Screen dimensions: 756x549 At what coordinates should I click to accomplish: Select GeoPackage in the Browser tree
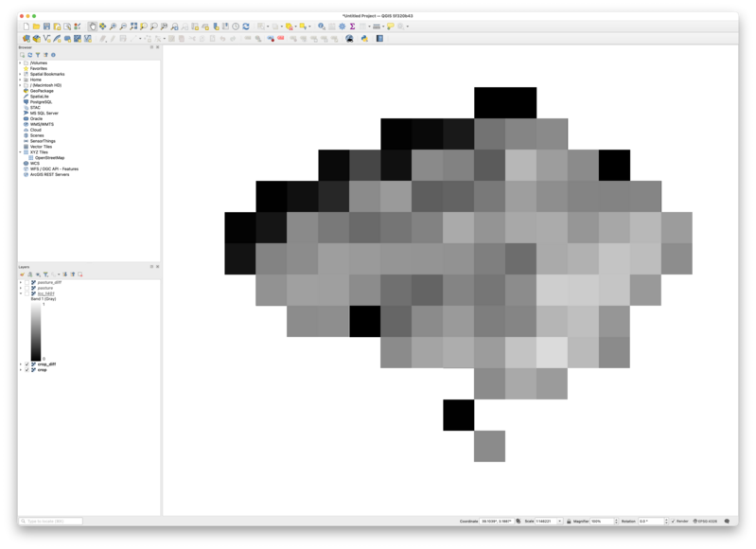pos(42,91)
